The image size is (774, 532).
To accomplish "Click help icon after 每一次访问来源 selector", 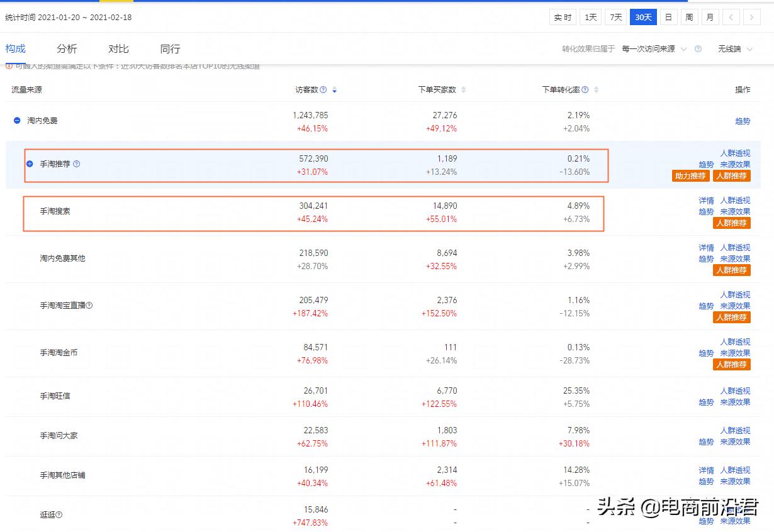I will click(698, 48).
